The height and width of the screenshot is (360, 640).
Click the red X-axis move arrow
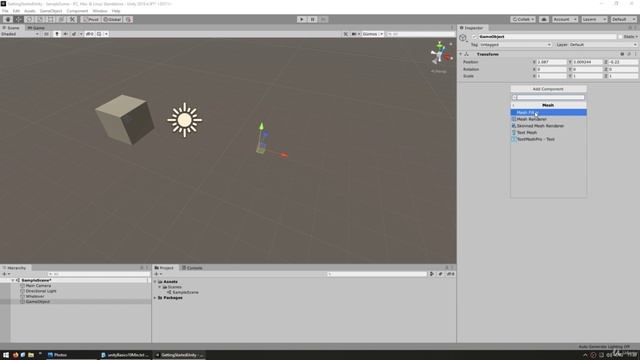pos(284,155)
